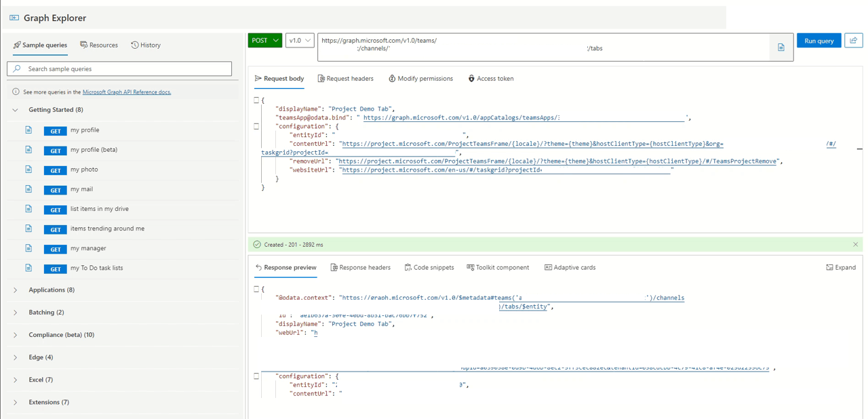Select the GET my manager query
Screen dimensions: 868x419
88,248
